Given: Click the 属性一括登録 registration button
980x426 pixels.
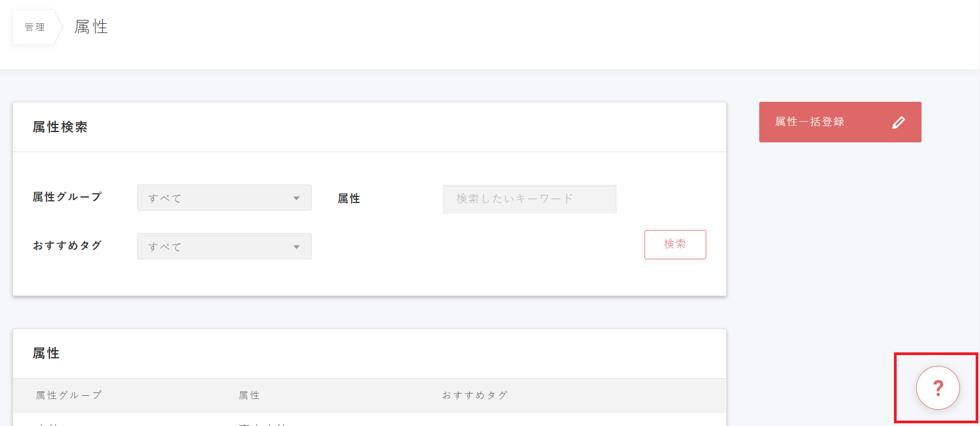Looking at the screenshot, I should (840, 122).
